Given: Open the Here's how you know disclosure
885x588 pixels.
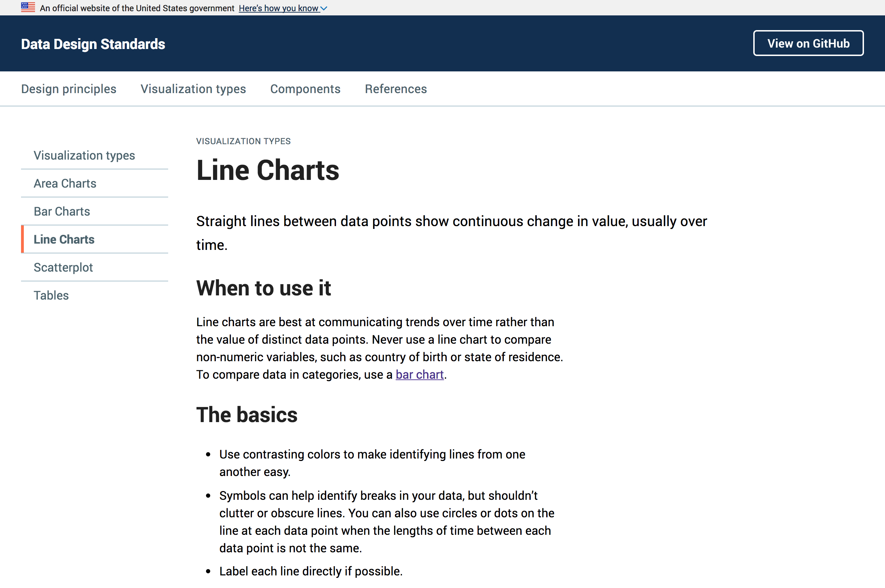Looking at the screenshot, I should tap(279, 8).
